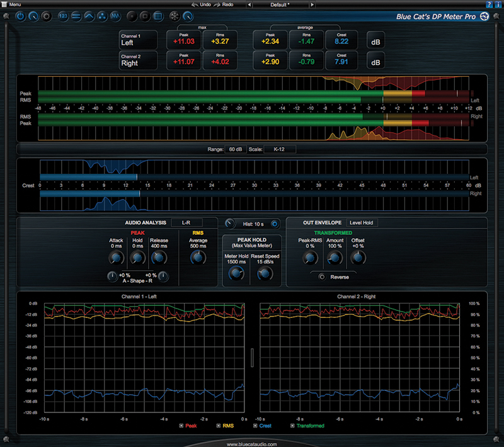Screen dimensions: 504x447
Task: Click the info icon in top-right corner
Action: pyautogui.click(x=498, y=4)
